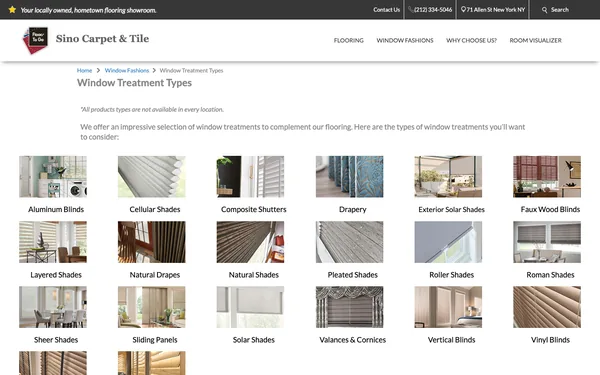The width and height of the screenshot is (600, 375).
Task: Click the Valances & Cornices label
Action: [352, 340]
